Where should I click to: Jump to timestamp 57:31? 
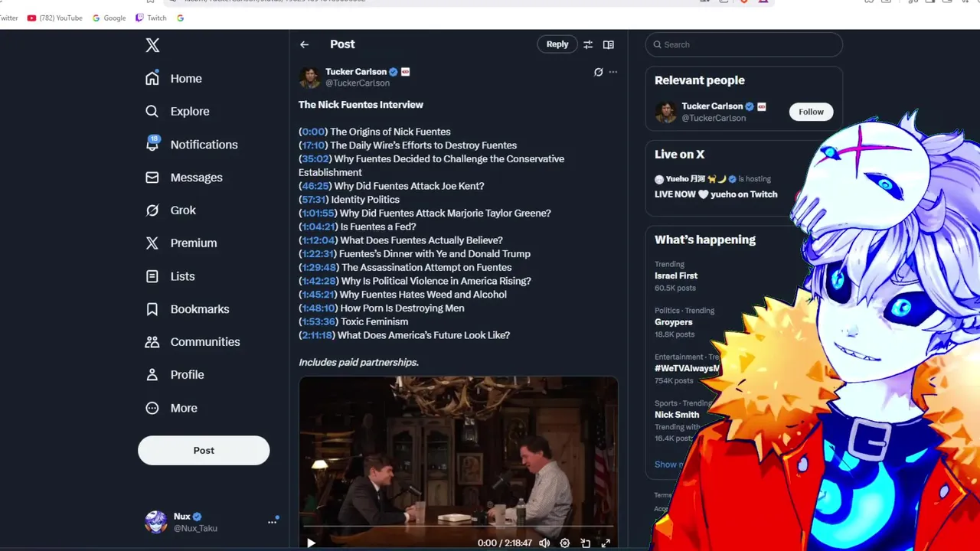click(314, 200)
